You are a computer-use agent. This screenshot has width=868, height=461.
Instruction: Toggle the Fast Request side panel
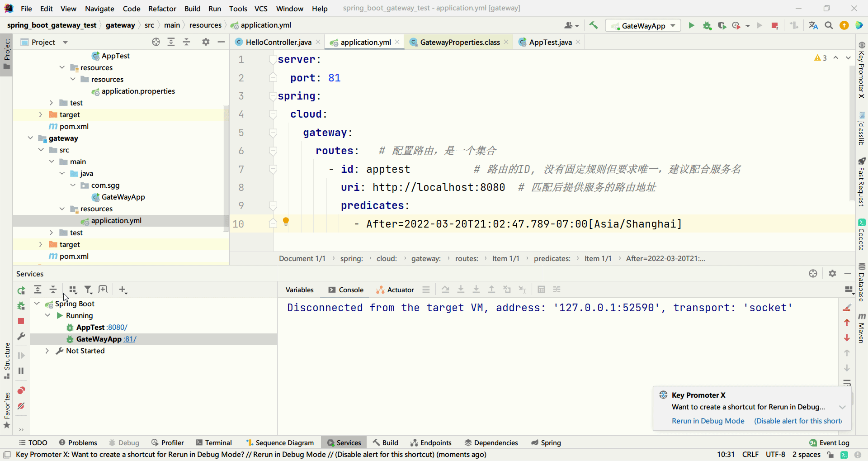click(x=862, y=182)
